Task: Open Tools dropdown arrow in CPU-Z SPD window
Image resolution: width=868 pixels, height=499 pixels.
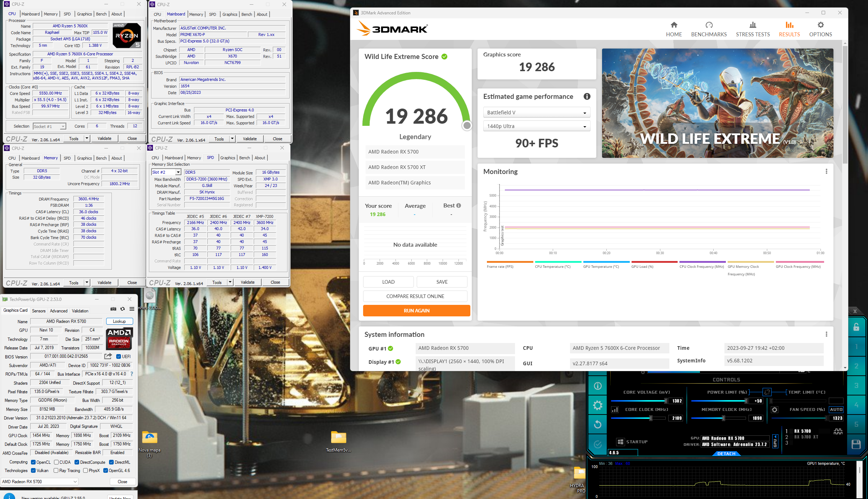Action: coord(230,283)
